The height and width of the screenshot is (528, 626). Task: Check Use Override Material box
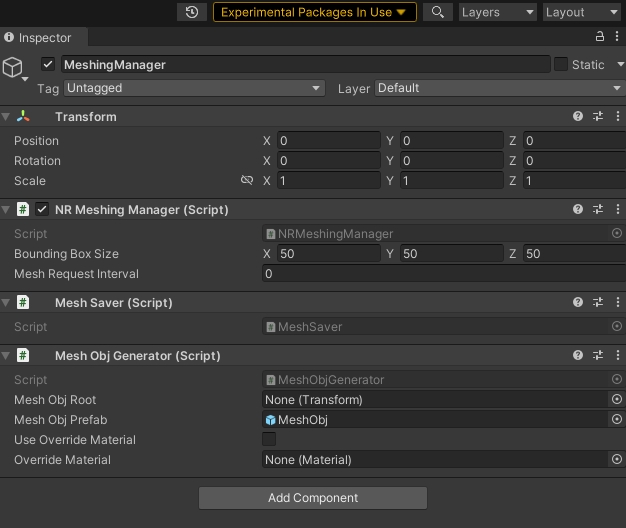(x=269, y=440)
